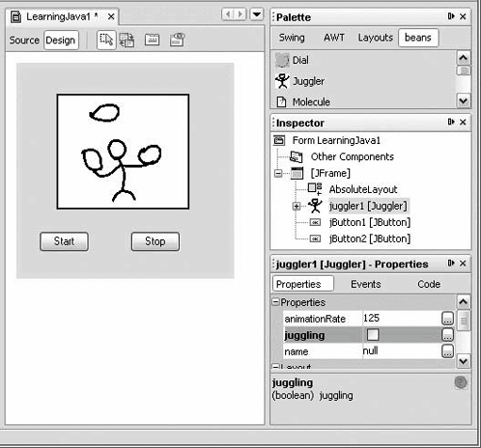Click the Test Form preview icon
Screen dimensions: 481x448
tap(177, 40)
